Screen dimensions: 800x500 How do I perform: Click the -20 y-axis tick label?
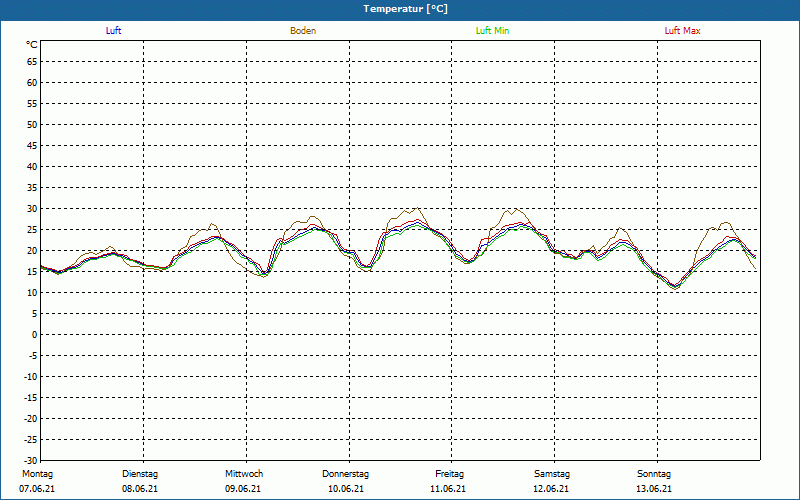[x=32, y=418]
